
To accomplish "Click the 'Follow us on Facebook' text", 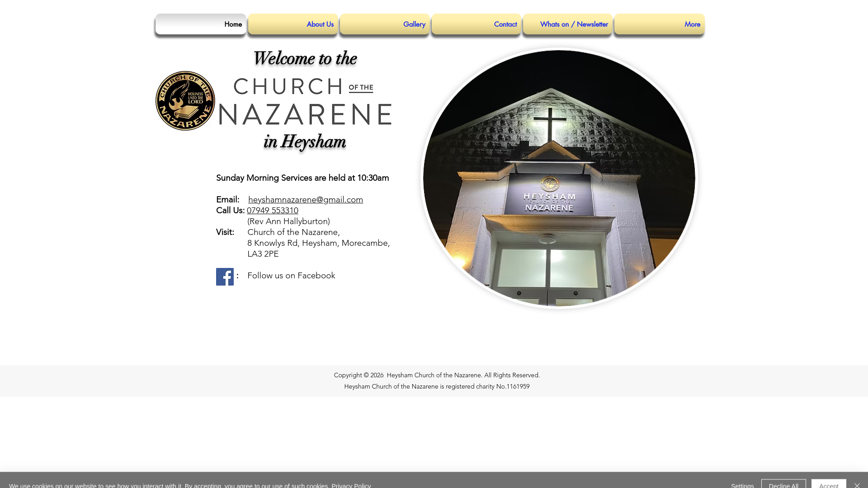I will click(x=291, y=275).
